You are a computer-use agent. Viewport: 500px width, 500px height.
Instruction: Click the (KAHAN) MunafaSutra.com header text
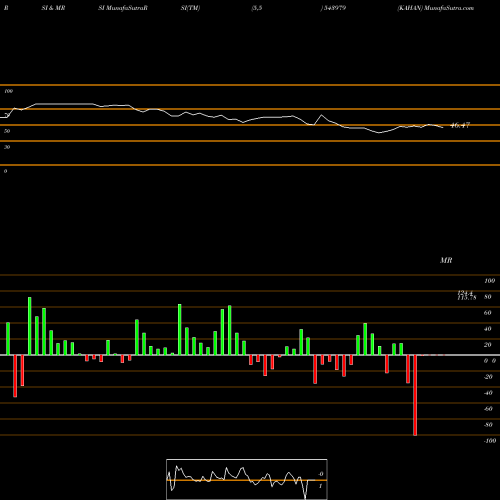click(x=435, y=8)
